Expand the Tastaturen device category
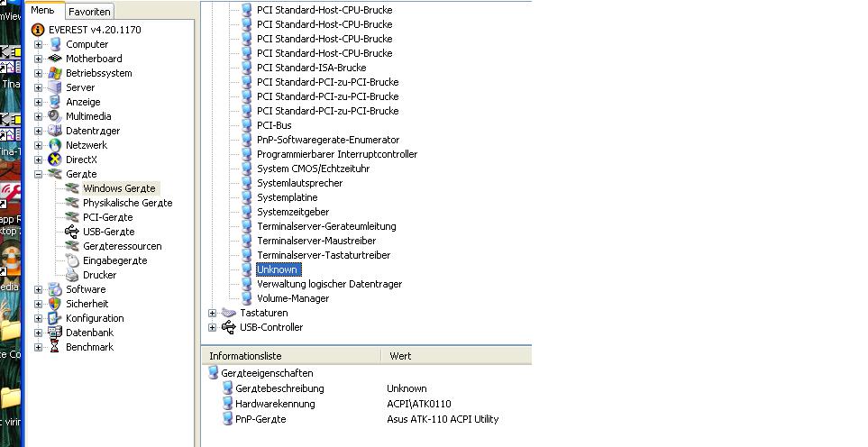 (213, 313)
